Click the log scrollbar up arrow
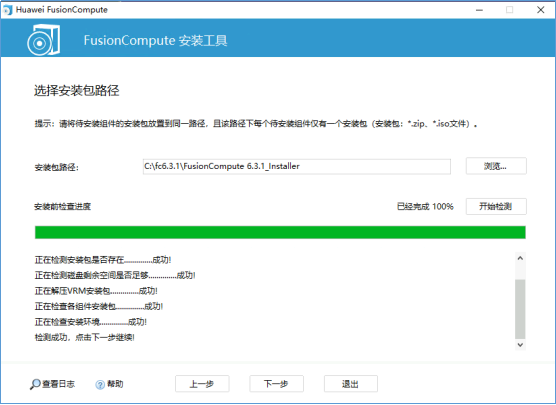Image resolution: width=556 pixels, height=405 pixels. tap(520, 258)
